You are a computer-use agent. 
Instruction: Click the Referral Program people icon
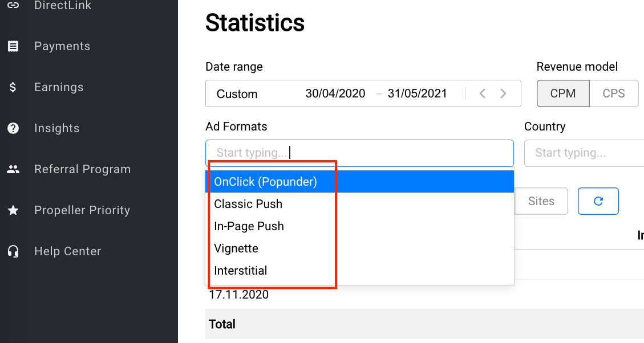coord(13,169)
